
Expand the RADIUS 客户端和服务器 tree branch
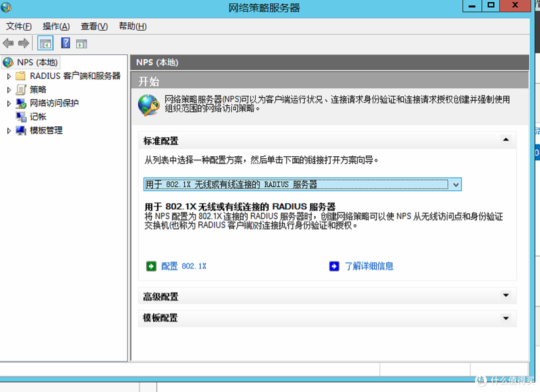pos(8,76)
